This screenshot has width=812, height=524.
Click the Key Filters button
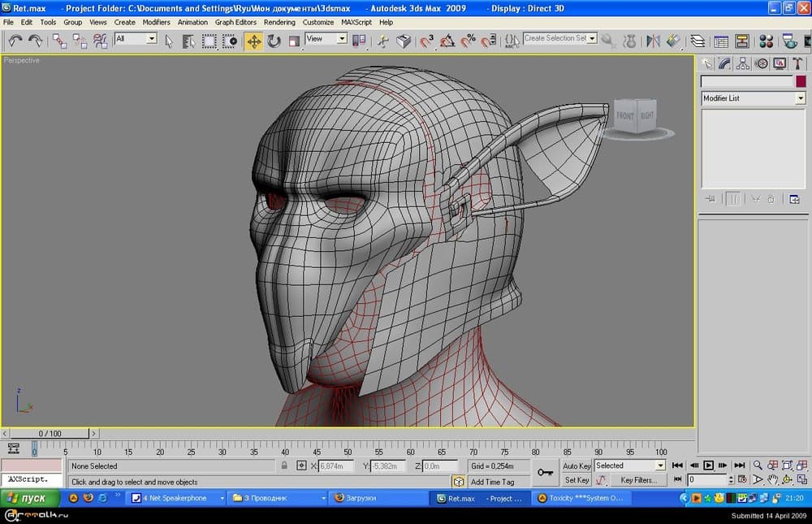(637, 480)
